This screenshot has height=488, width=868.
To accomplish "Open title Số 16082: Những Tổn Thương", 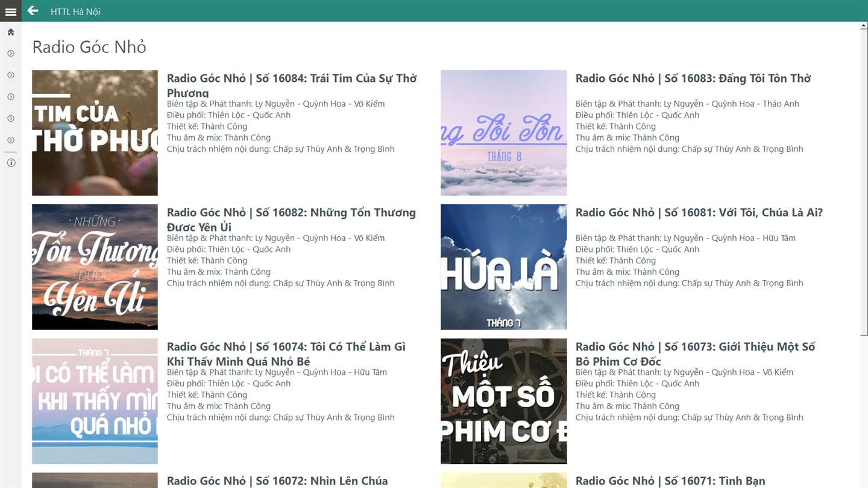I will 291,219.
